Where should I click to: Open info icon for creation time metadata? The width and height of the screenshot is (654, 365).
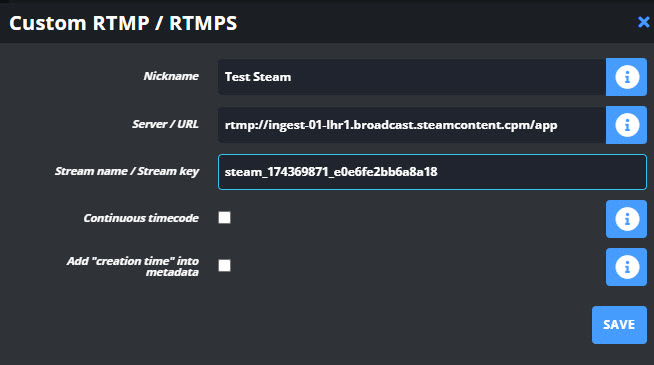point(626,267)
